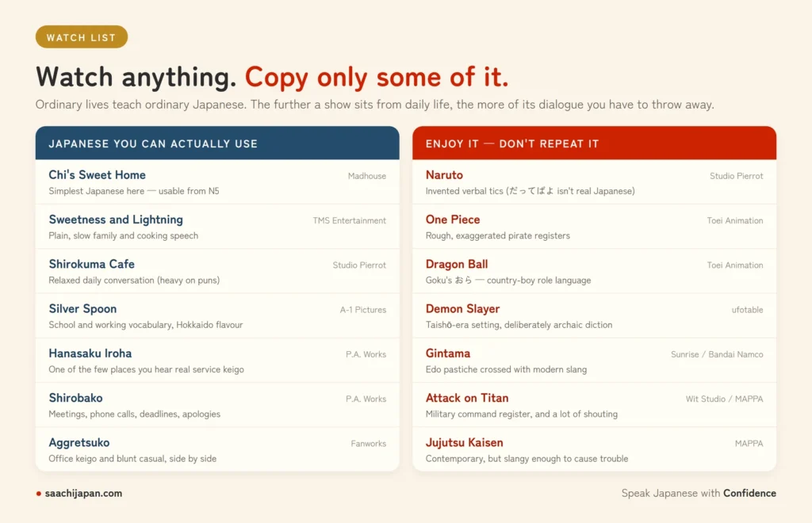Click 'Taishō-era setting, deliberately archaic diction'
The image size is (812, 523).
[x=519, y=325]
